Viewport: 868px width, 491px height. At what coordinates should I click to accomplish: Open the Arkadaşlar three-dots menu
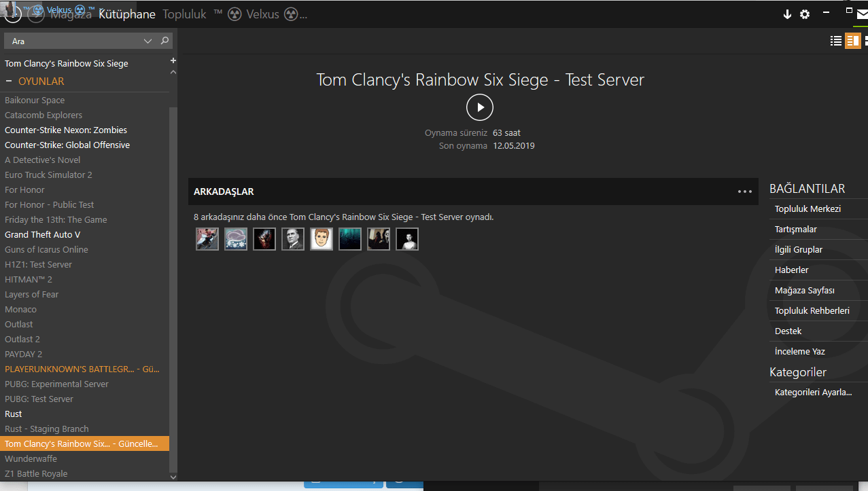click(745, 192)
